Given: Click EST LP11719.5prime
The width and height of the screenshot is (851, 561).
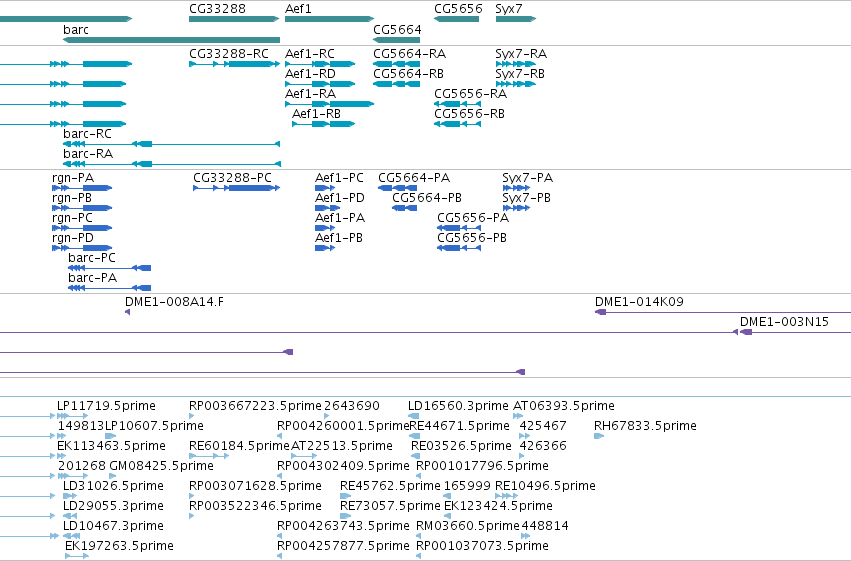Looking at the screenshot, I should tap(72, 416).
